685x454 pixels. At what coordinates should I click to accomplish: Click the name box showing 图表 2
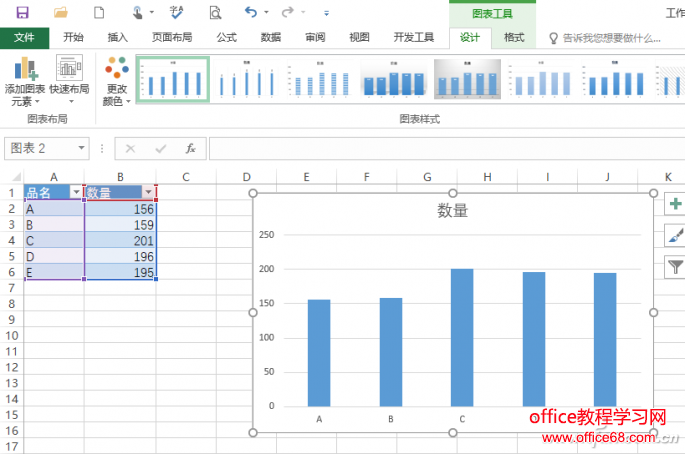point(40,148)
